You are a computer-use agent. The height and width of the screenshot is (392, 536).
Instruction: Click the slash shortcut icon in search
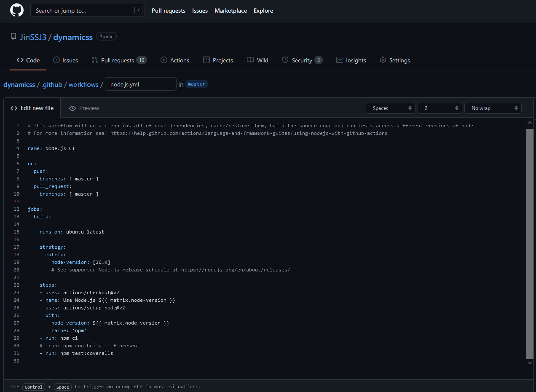tap(138, 11)
